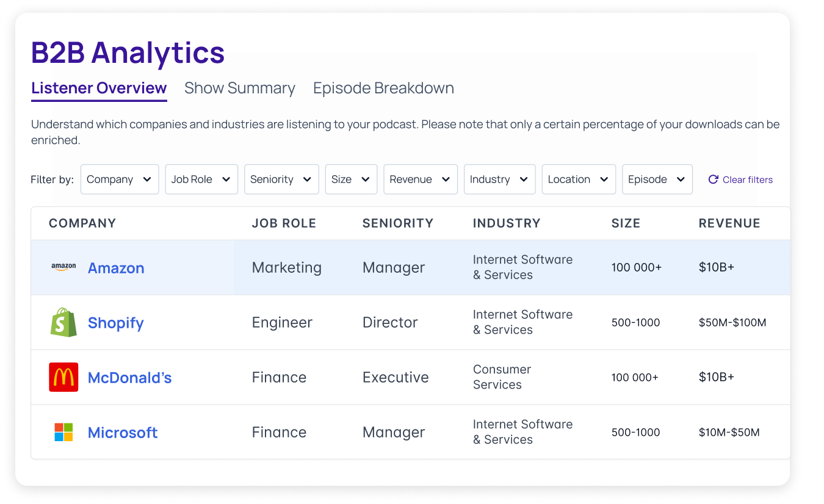
Task: Select the Marketing cell in Amazon row
Action: click(287, 268)
